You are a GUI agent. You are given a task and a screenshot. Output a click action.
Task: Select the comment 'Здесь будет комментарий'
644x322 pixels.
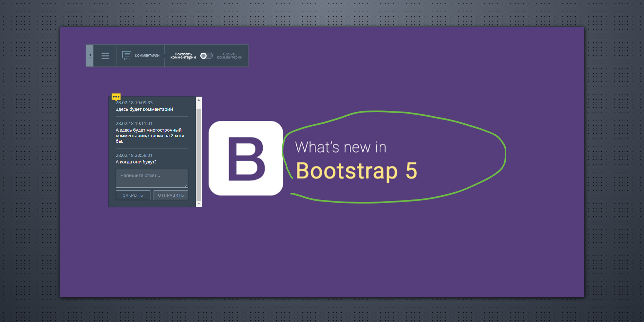coord(144,109)
